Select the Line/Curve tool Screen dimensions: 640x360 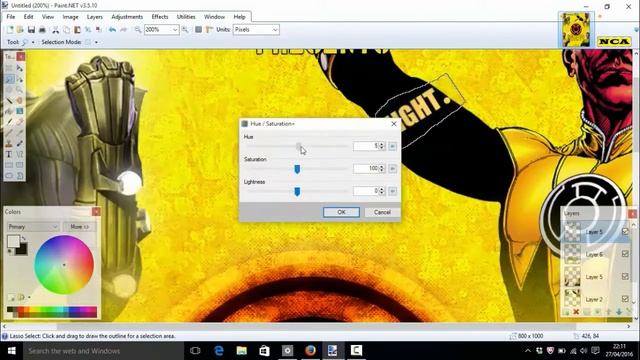(x=19, y=154)
